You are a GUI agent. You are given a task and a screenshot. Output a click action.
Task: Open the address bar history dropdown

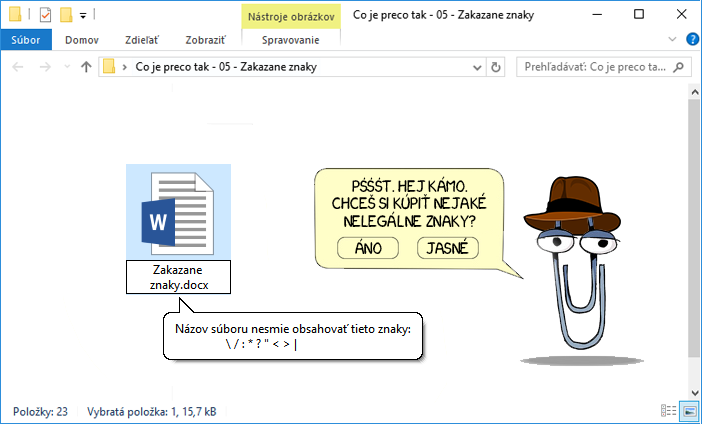pyautogui.click(x=476, y=67)
